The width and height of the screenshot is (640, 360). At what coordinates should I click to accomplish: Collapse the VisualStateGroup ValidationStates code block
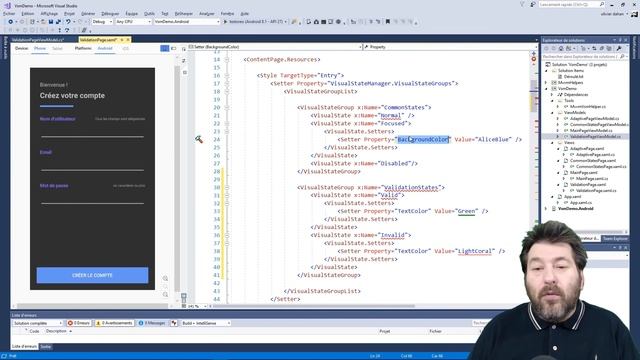pos(227,187)
